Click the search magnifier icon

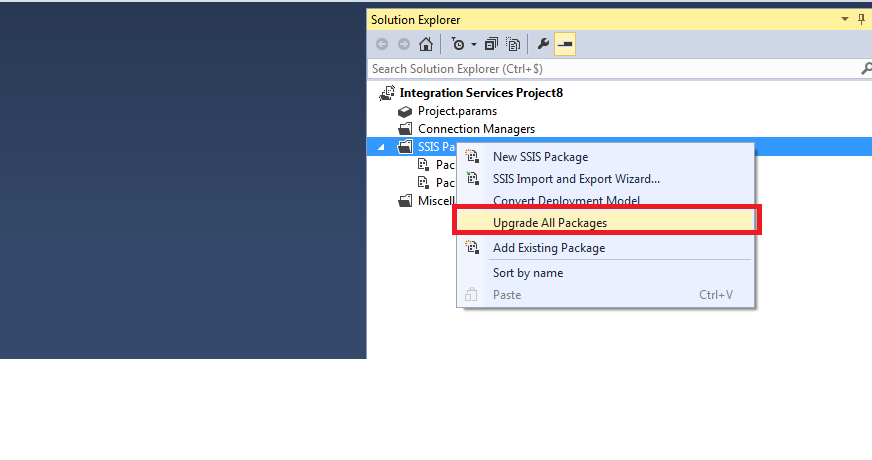pos(865,69)
